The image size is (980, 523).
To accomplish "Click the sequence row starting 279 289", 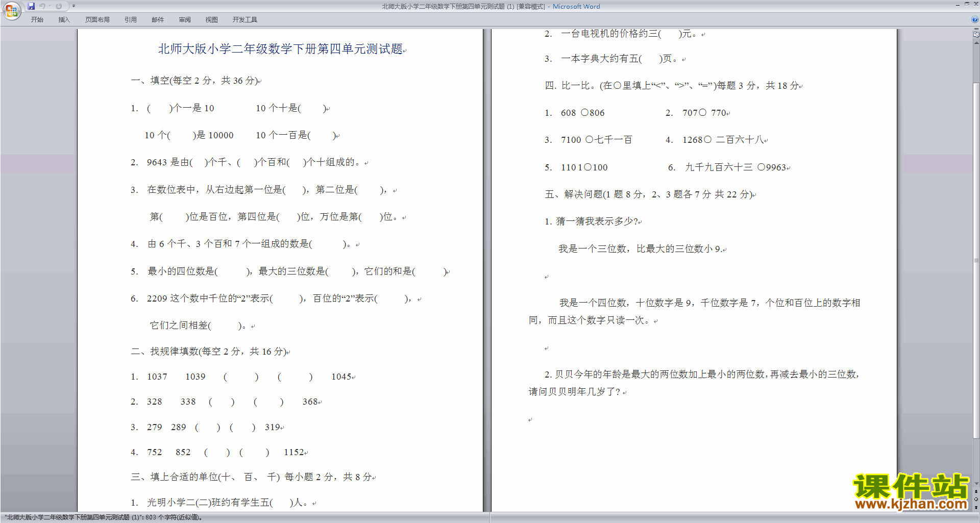I will pyautogui.click(x=207, y=427).
